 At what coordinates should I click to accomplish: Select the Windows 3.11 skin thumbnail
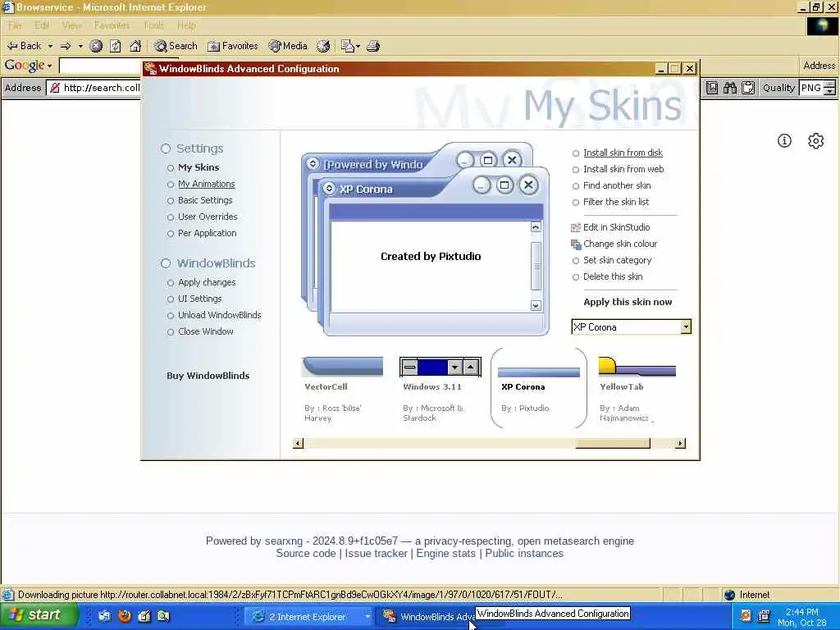440,367
